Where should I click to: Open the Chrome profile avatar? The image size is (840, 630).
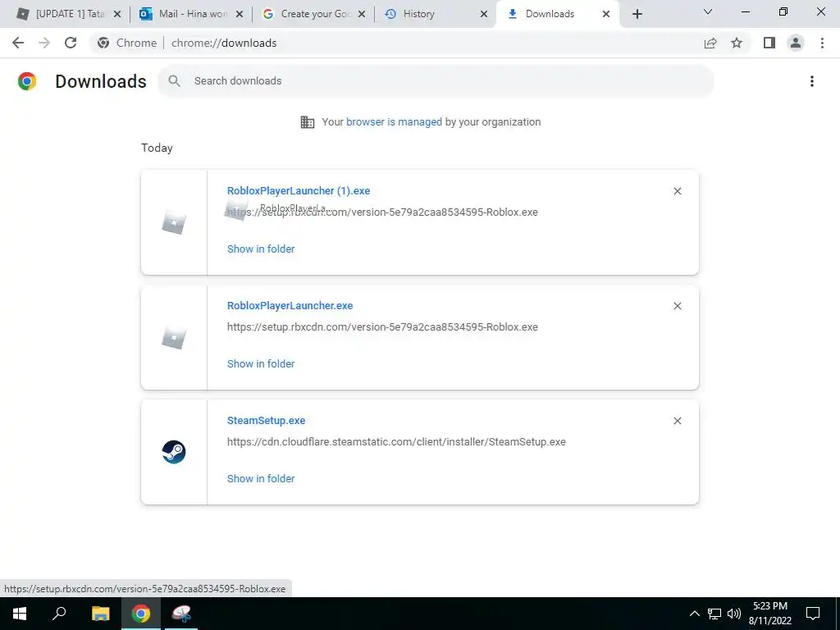coord(796,43)
